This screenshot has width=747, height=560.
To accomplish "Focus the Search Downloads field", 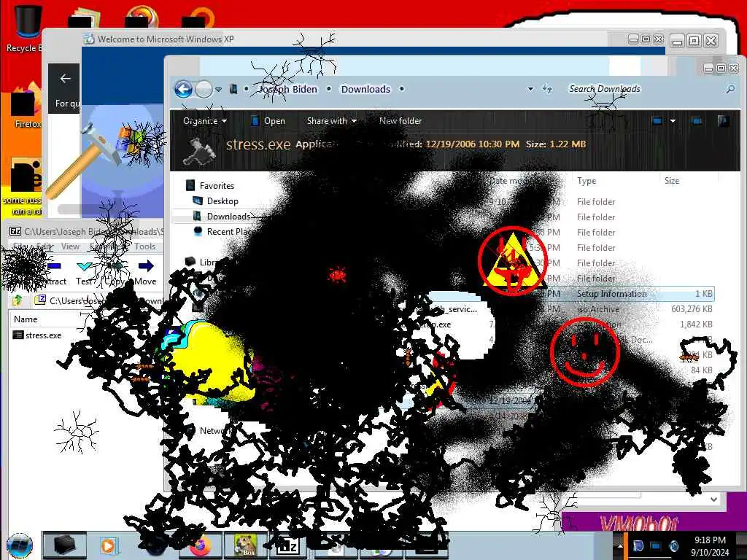I will click(642, 89).
